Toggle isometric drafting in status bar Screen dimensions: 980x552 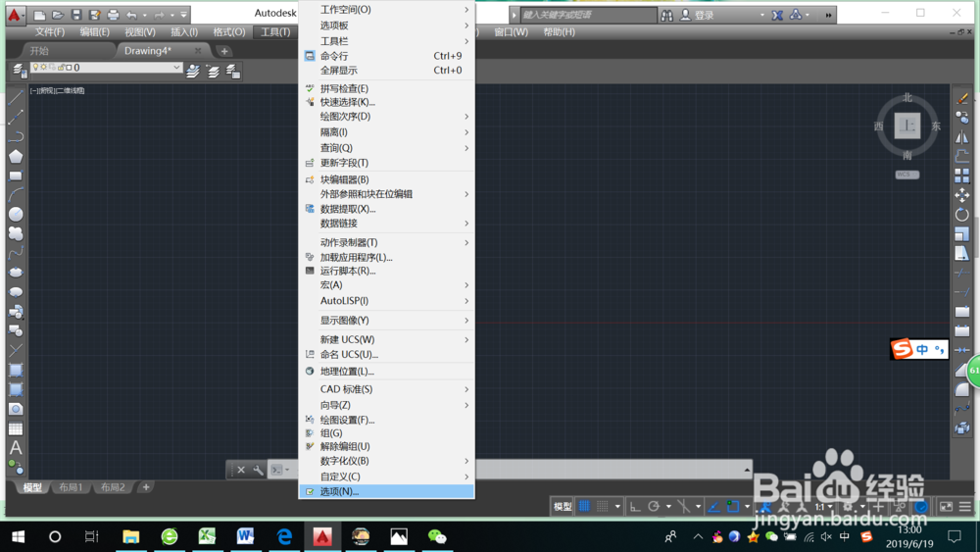click(684, 506)
